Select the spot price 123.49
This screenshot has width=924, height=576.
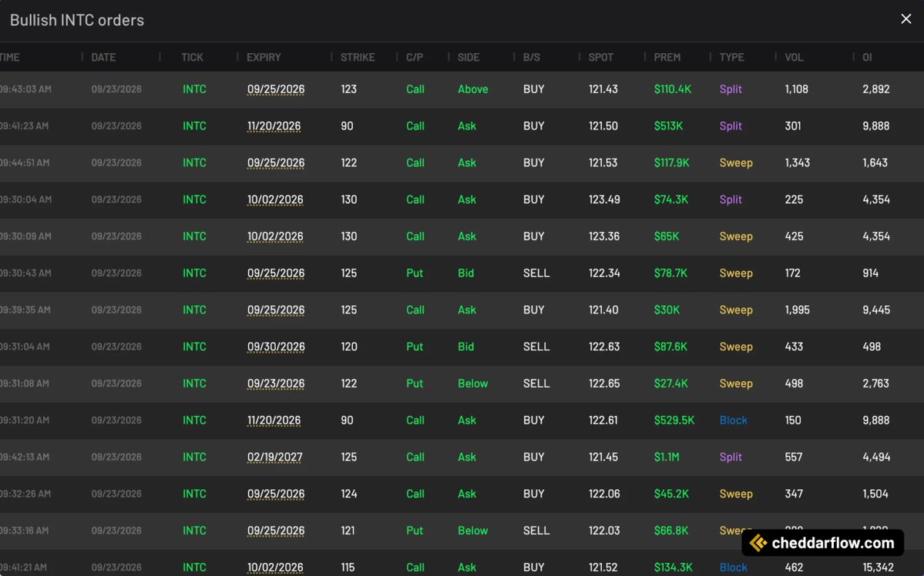point(604,199)
